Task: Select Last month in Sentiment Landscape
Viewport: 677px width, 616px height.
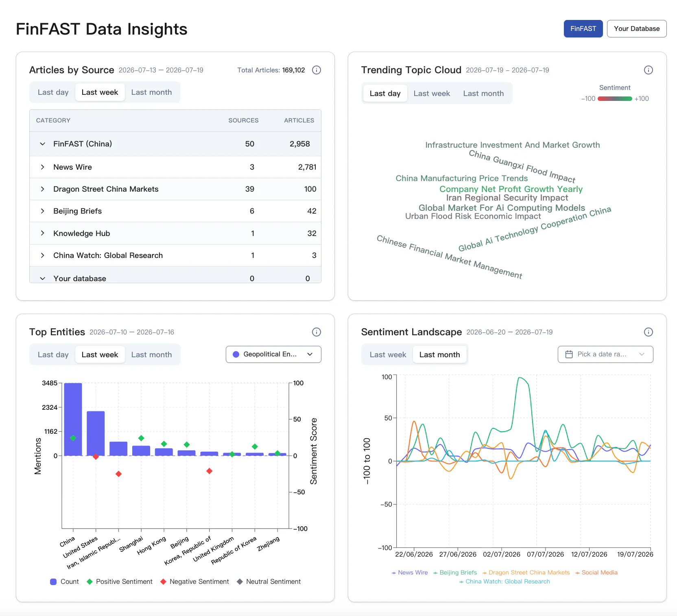Action: tap(439, 355)
